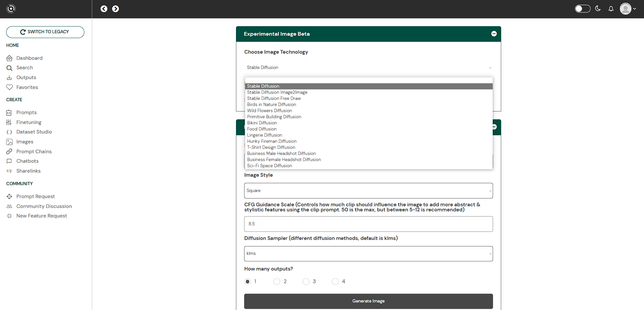Click the forward arrow navigation icon
The height and width of the screenshot is (310, 644).
116,9
